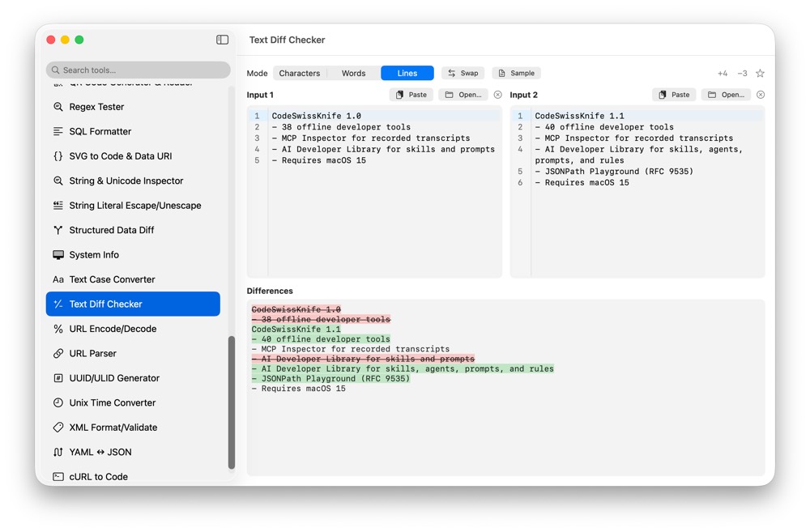Open SVG to Code & Data URI

tap(133, 156)
